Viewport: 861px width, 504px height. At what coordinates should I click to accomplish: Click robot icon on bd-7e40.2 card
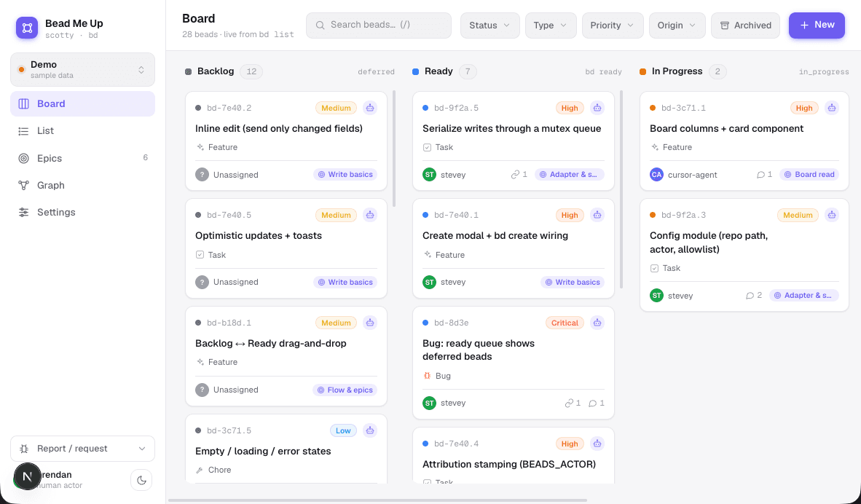coord(370,109)
